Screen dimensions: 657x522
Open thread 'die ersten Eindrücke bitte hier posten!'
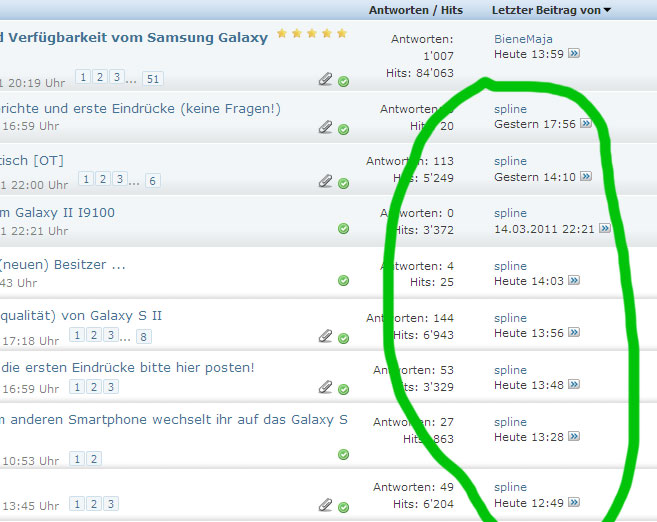click(127, 367)
